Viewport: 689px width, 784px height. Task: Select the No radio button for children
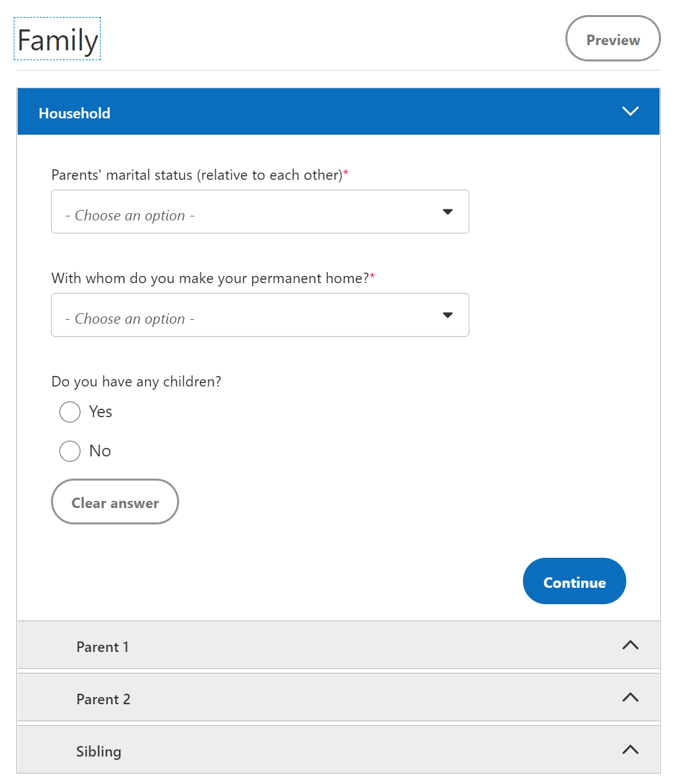70,451
